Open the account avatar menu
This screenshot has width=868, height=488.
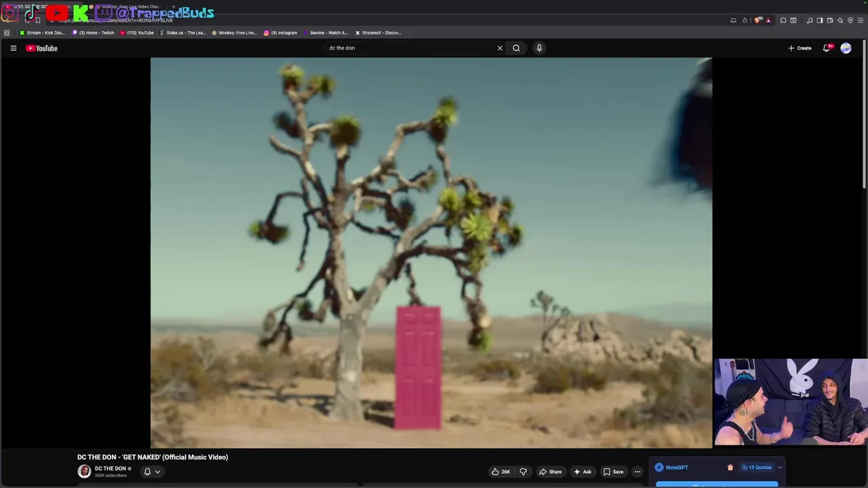[x=846, y=48]
